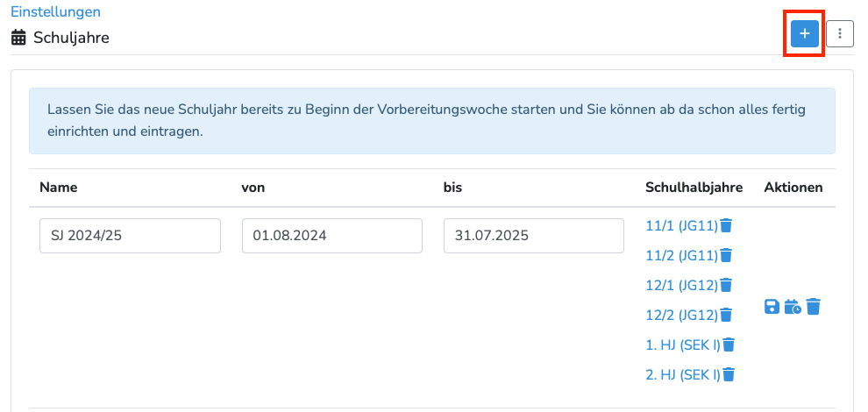Click the plus button to add Schuljahr

coord(805,34)
